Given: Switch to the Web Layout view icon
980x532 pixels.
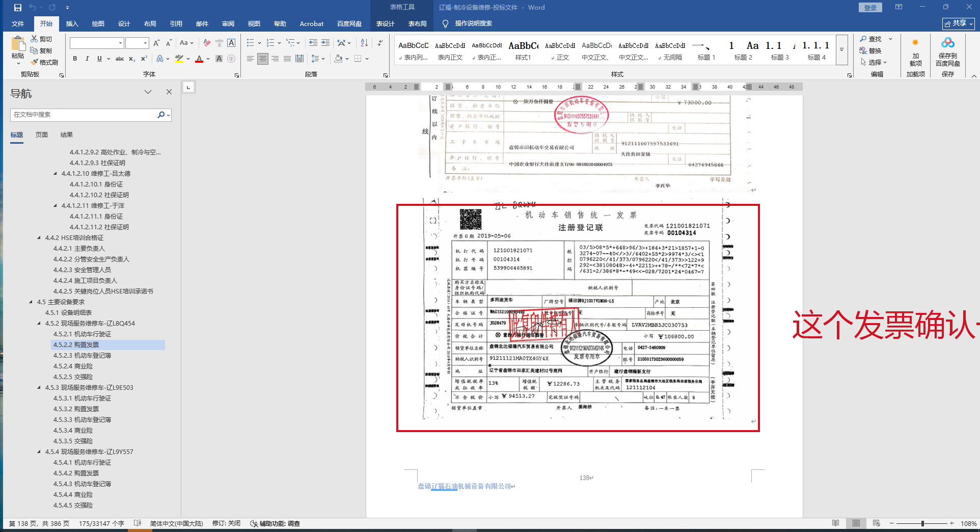Looking at the screenshot, I should click(876, 523).
